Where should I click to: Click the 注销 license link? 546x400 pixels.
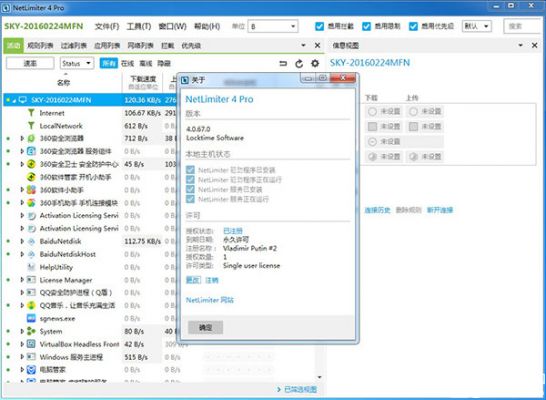coord(212,280)
